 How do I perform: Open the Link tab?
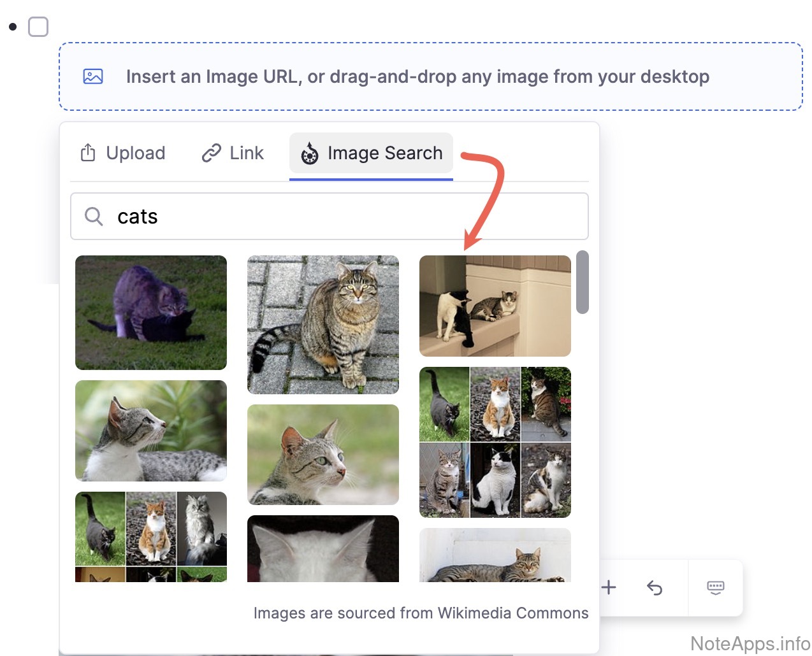233,153
